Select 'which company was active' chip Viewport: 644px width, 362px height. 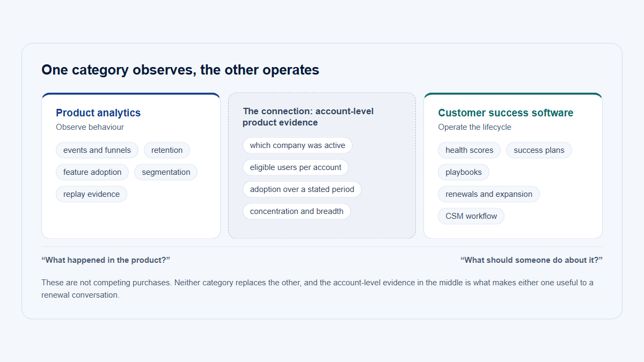pyautogui.click(x=297, y=145)
